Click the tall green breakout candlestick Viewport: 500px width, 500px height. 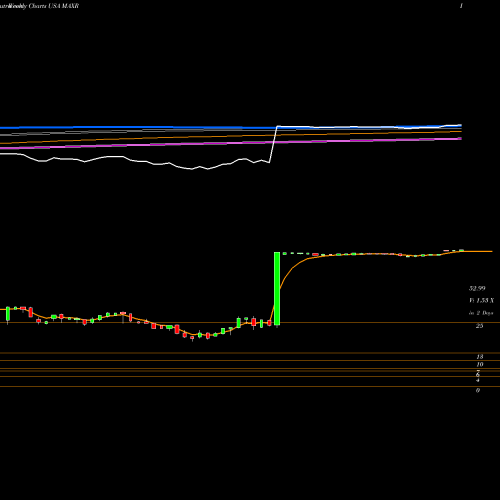click(x=277, y=289)
